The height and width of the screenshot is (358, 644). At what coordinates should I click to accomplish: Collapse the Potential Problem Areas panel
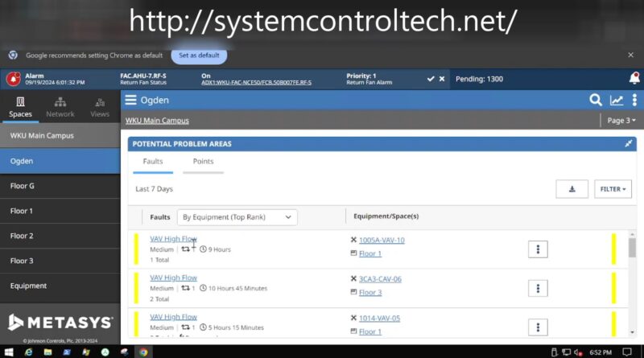(x=629, y=144)
